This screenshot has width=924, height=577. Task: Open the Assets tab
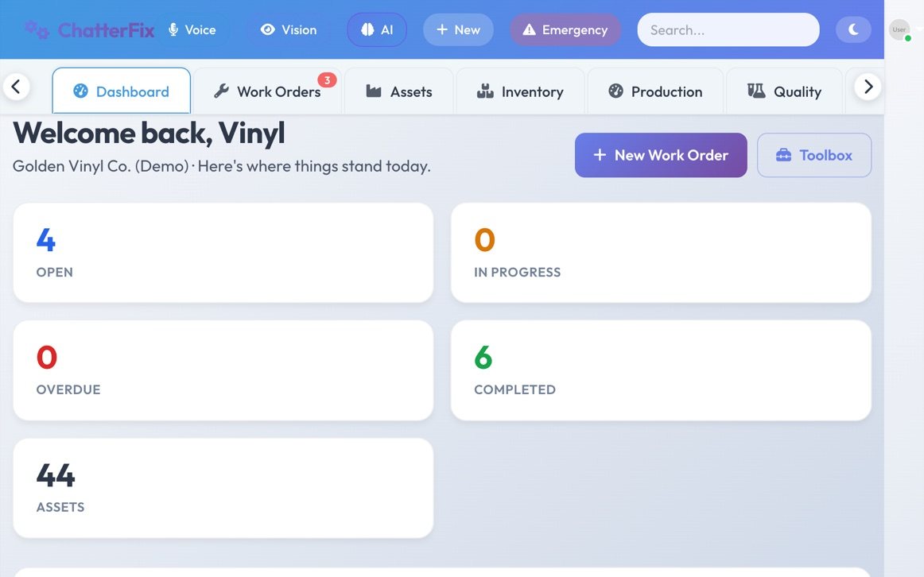[399, 91]
